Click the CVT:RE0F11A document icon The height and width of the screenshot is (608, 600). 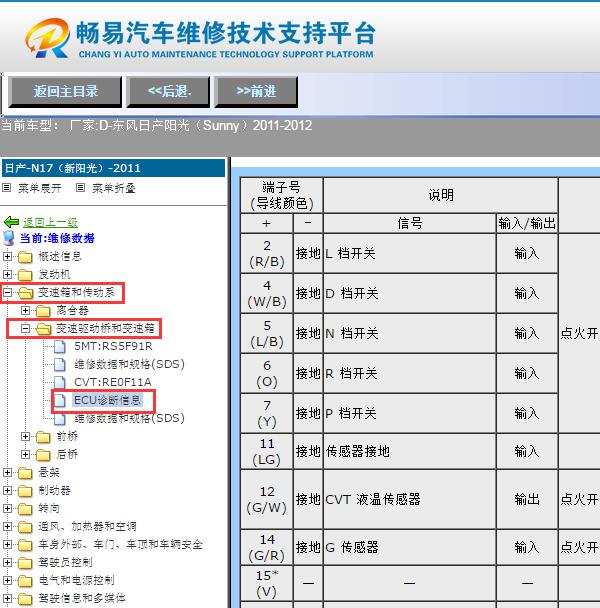(x=60, y=382)
